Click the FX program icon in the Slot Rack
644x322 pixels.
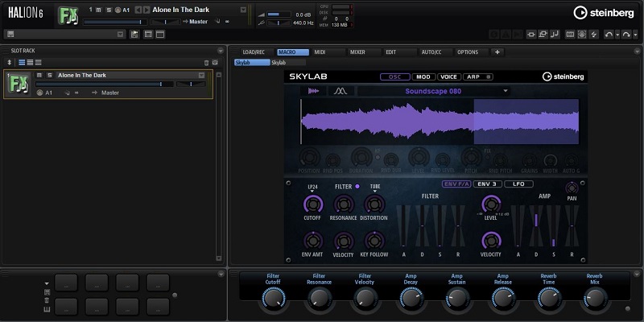[17, 84]
